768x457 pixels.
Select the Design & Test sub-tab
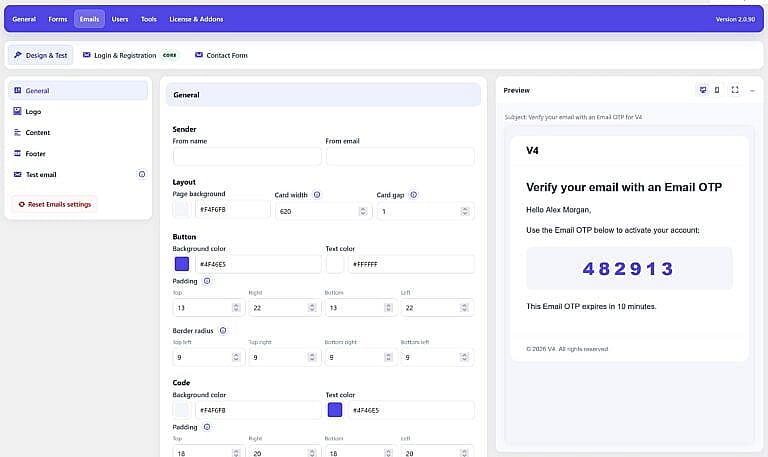click(x=41, y=55)
